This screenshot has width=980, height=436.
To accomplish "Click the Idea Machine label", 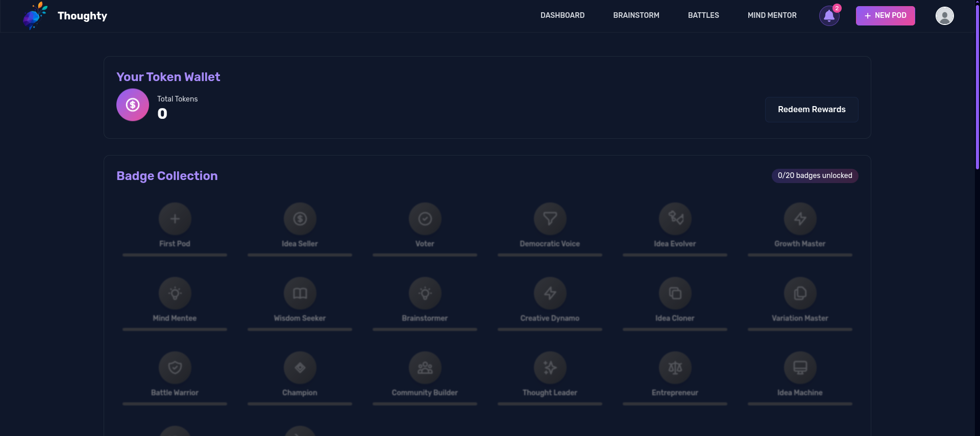I will (800, 393).
